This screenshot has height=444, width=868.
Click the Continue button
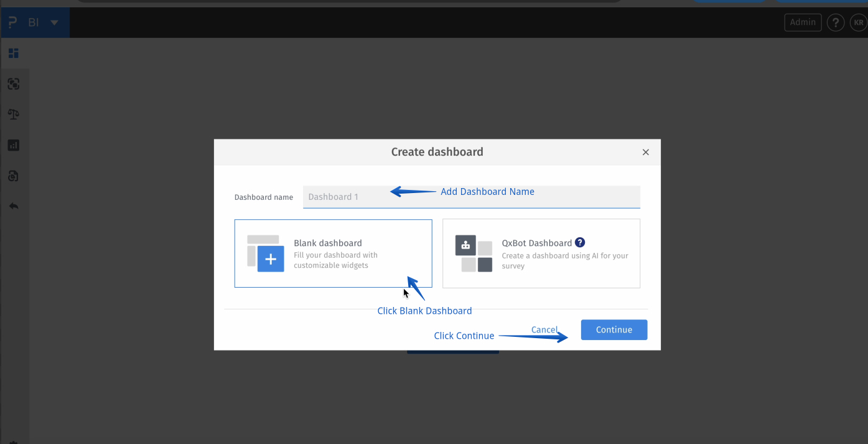(614, 329)
